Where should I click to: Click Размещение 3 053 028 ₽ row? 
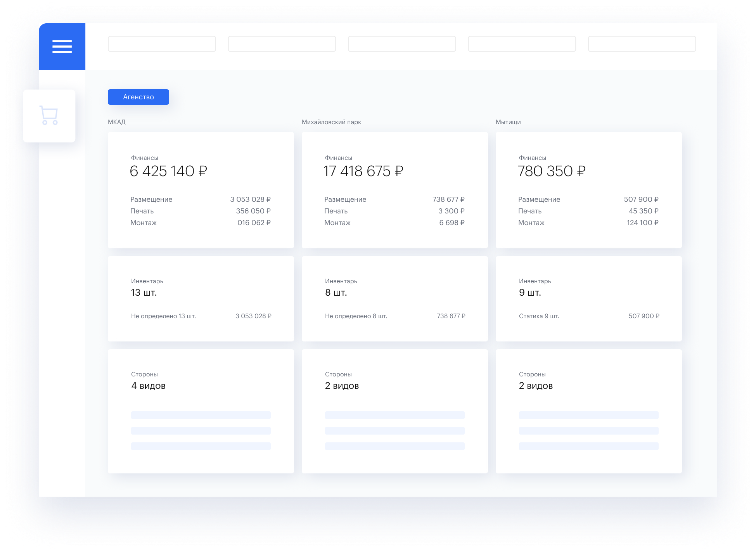point(201,199)
